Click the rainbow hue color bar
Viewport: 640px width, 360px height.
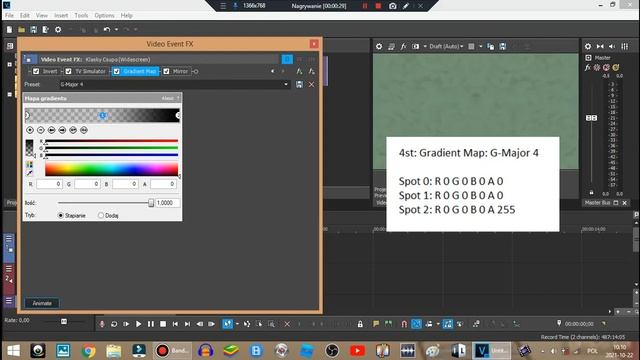(x=111, y=169)
